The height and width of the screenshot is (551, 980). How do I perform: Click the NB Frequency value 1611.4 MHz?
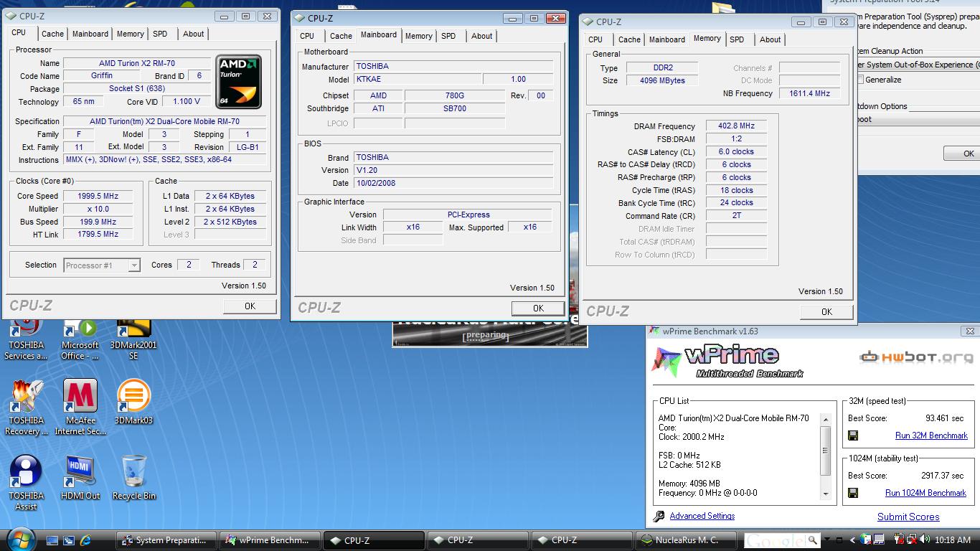[x=809, y=93]
